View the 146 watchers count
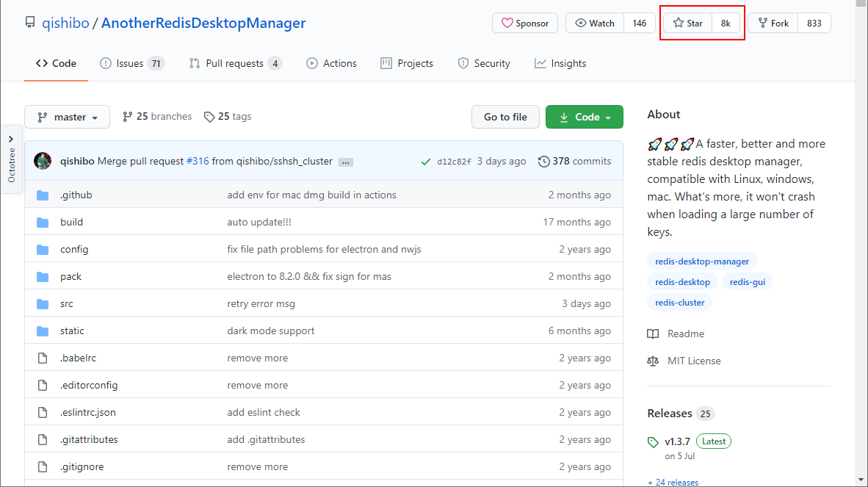 [640, 24]
